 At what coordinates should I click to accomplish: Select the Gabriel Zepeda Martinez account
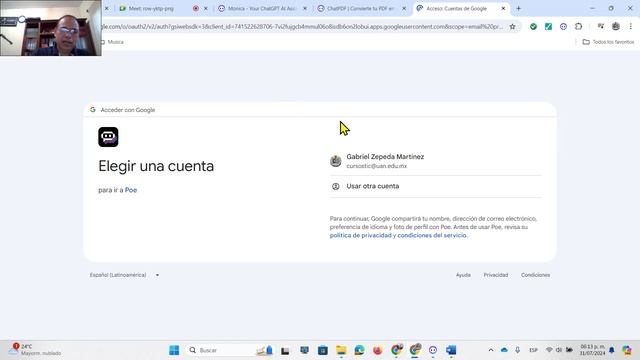436,161
